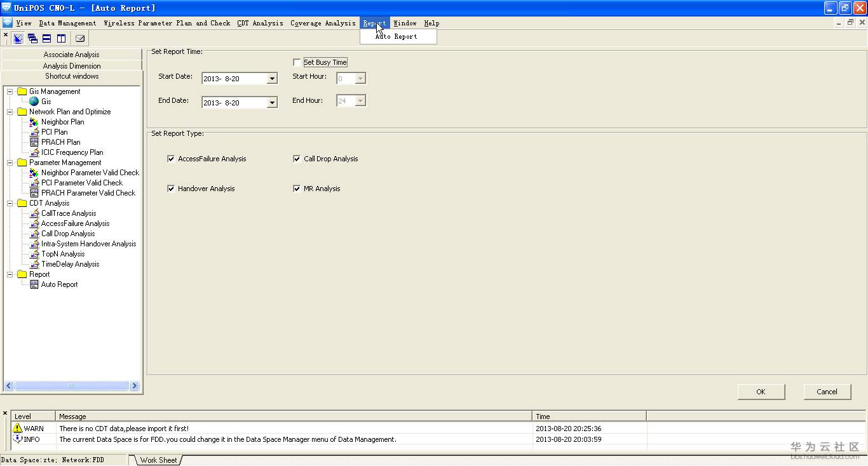Screen dimensions: 868x466
Task: Click the WARN warning triangle icon
Action: click(x=18, y=428)
